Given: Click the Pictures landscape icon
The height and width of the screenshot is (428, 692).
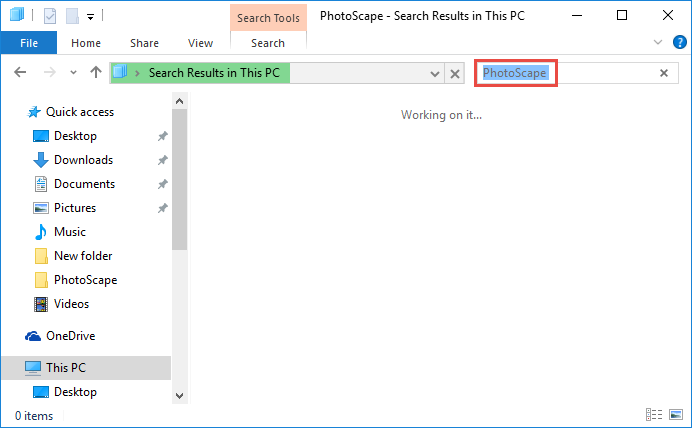Looking at the screenshot, I should [41, 208].
